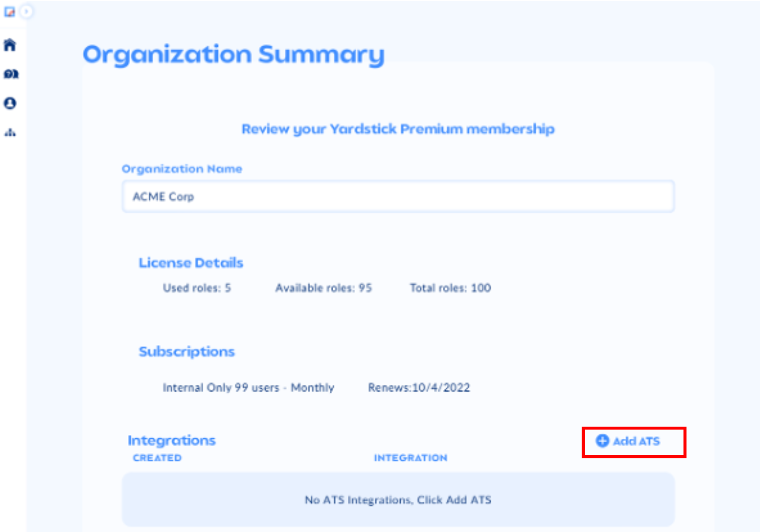
Task: Click the Organization Name input showing ACME Corp
Action: [x=398, y=197]
